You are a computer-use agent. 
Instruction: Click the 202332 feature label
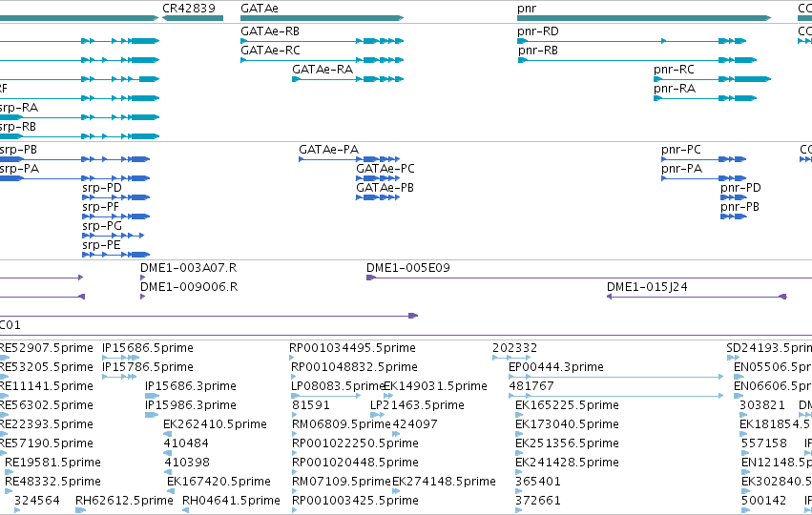click(514, 348)
